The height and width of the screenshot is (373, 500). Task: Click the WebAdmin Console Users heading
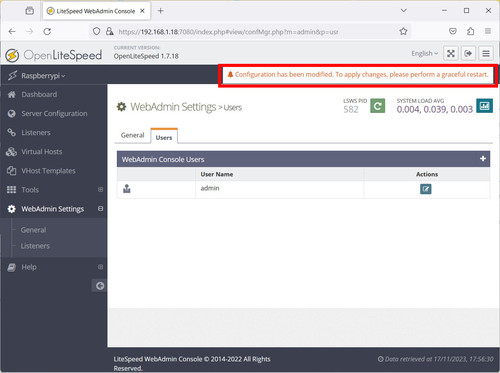(163, 159)
